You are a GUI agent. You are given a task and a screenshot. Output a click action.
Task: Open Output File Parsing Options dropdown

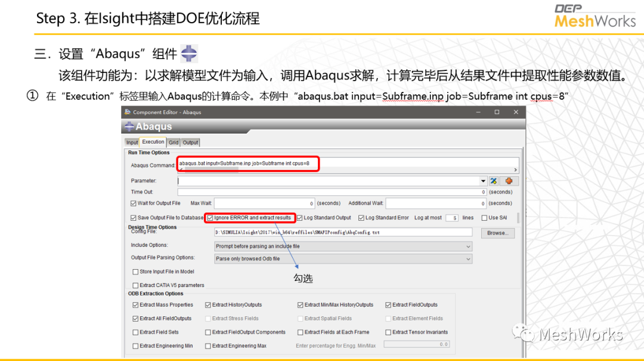343,258
